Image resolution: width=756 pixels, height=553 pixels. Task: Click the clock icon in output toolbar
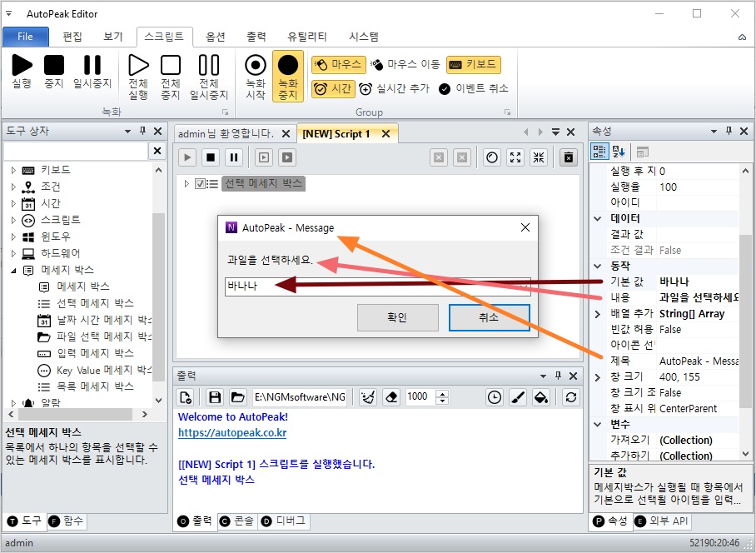[495, 397]
